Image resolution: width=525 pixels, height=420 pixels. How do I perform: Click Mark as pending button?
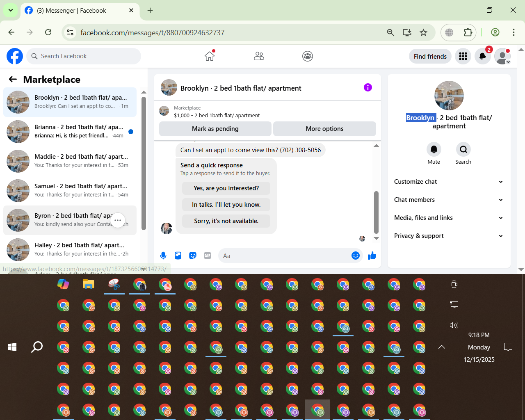click(215, 129)
